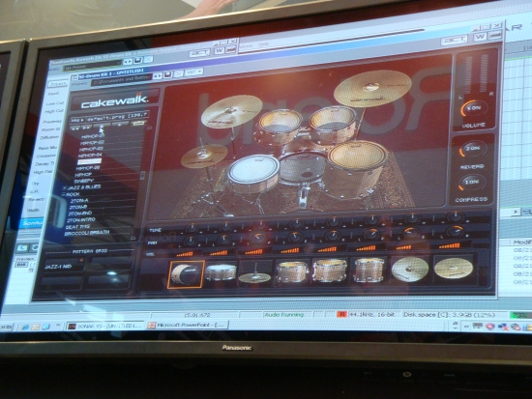Adjust the COMPRESS knob
The image size is (532, 399).
pos(471,182)
